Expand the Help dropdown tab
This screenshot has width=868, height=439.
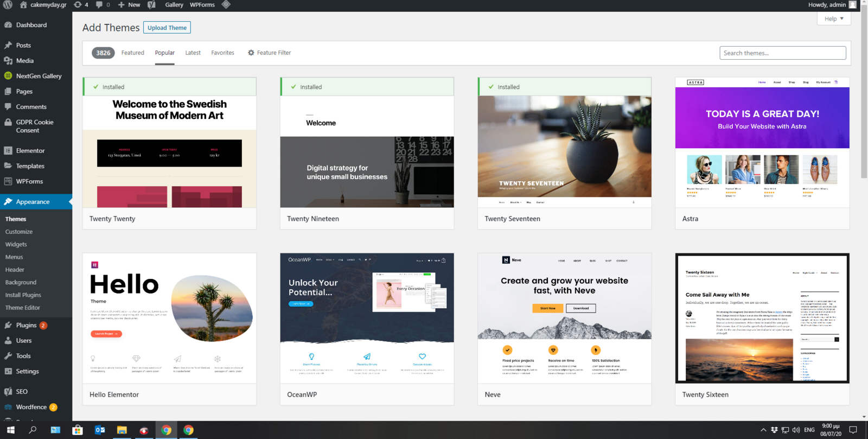click(x=834, y=18)
